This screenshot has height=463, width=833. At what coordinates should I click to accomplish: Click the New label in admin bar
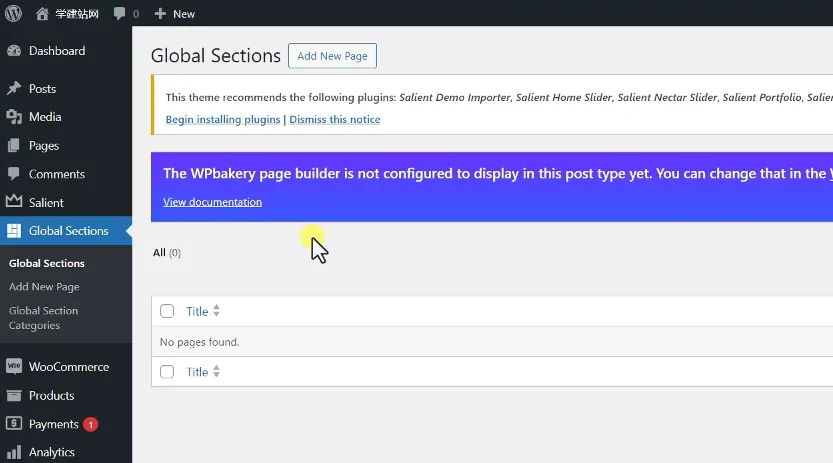(x=184, y=14)
